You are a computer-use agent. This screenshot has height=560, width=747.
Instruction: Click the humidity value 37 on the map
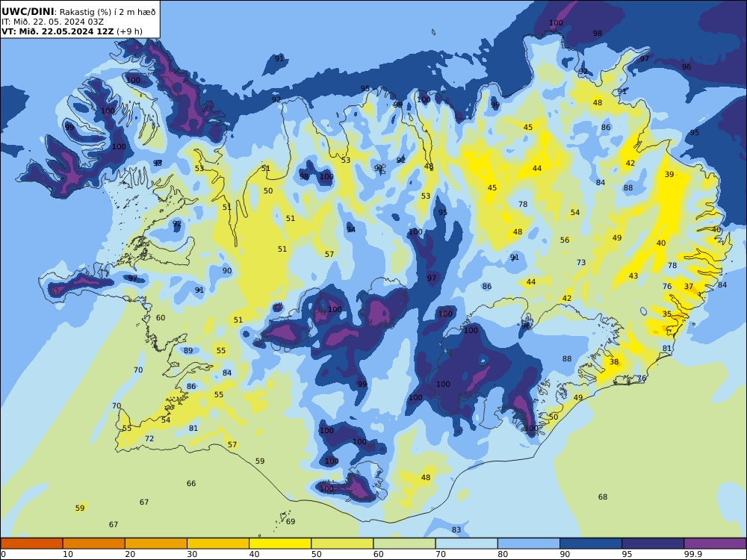pos(689,286)
